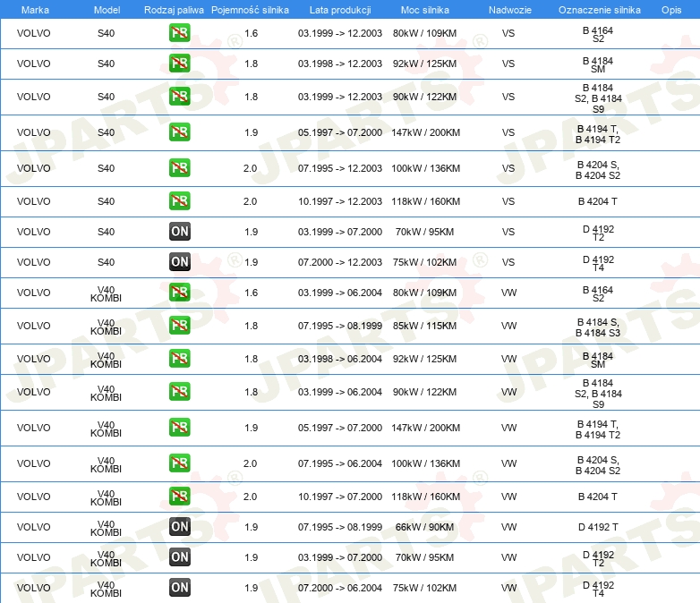Select the PB icon for S40 147kW/200KM

pos(179,132)
